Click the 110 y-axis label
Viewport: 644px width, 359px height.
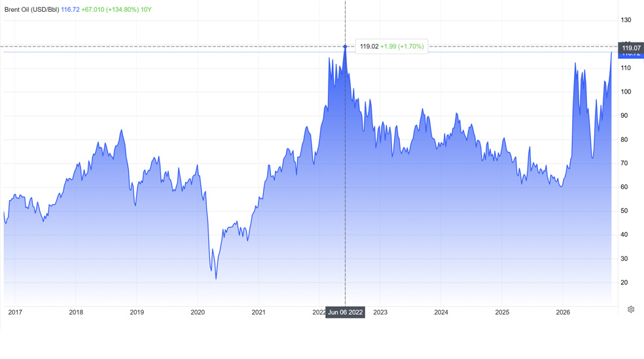[x=626, y=68]
